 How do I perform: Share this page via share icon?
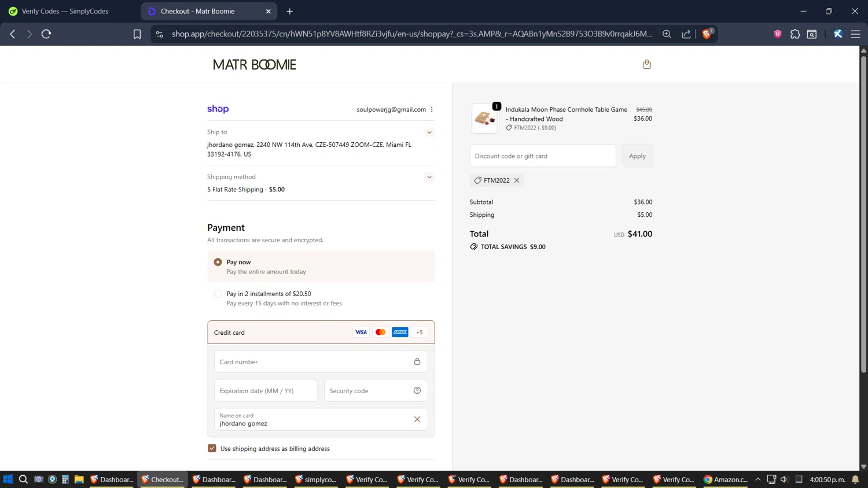point(686,34)
